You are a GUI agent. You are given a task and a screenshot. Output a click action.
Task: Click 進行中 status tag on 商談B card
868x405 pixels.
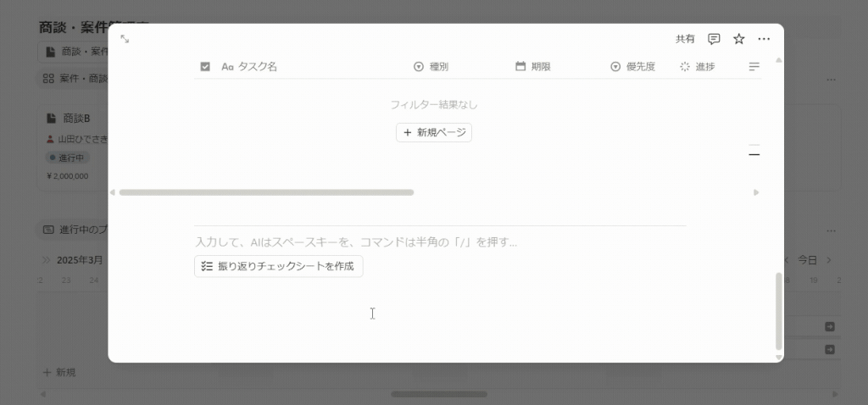click(x=68, y=158)
